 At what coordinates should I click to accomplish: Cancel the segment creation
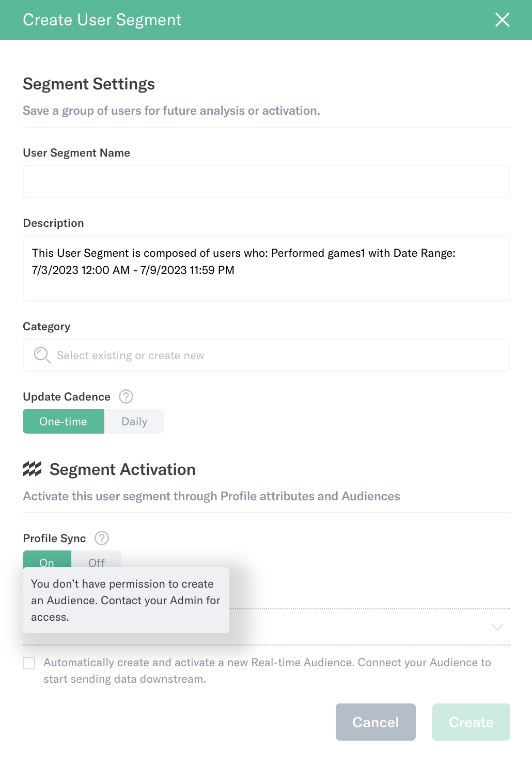tap(375, 722)
